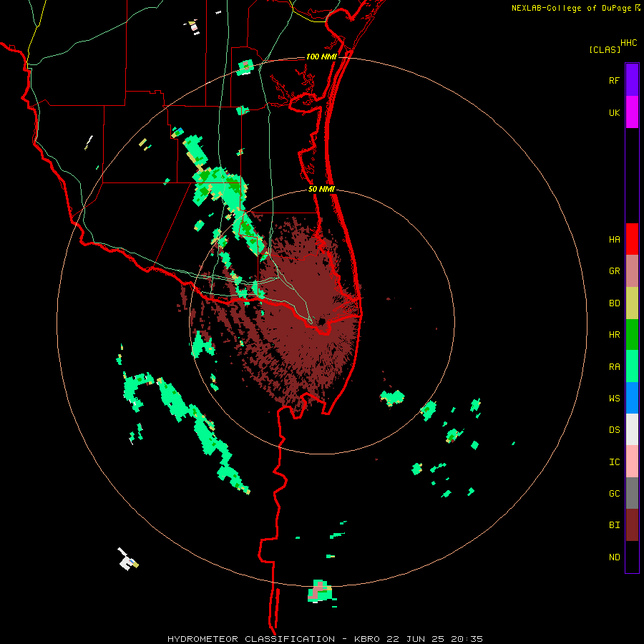The height and width of the screenshot is (644, 644).
Task: Click the [CLAS] units label
Action: (605, 49)
